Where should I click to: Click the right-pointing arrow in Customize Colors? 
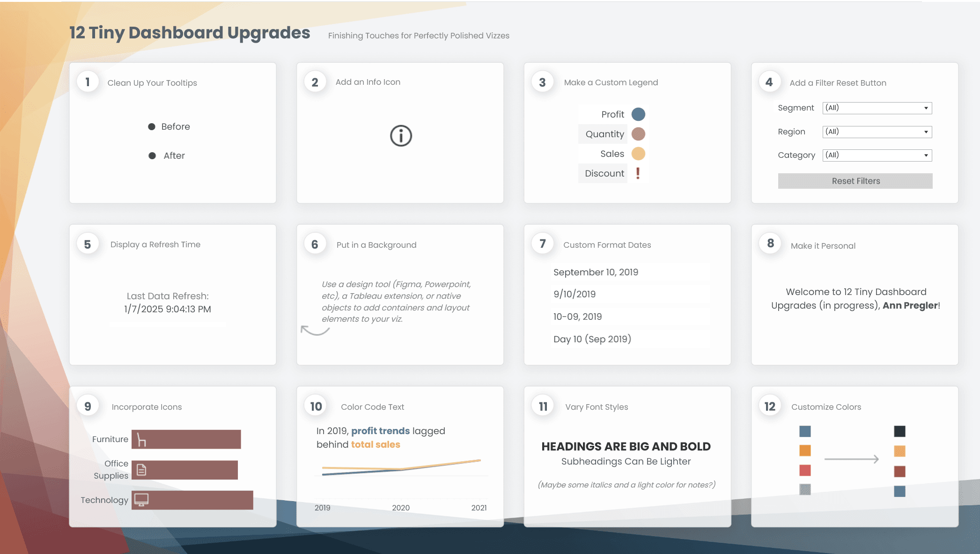(851, 459)
